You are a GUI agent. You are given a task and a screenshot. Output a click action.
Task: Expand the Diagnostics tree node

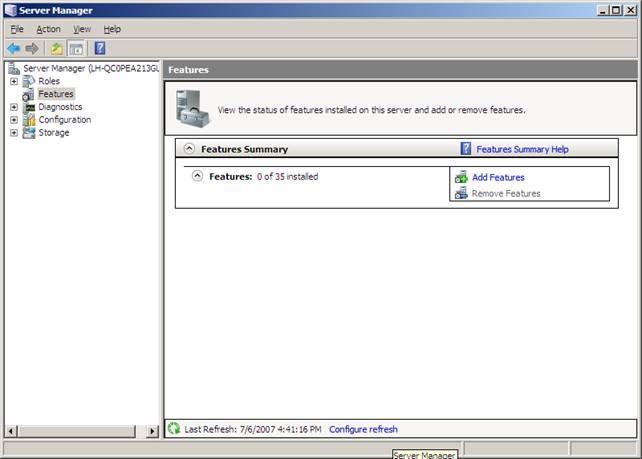pos(14,107)
